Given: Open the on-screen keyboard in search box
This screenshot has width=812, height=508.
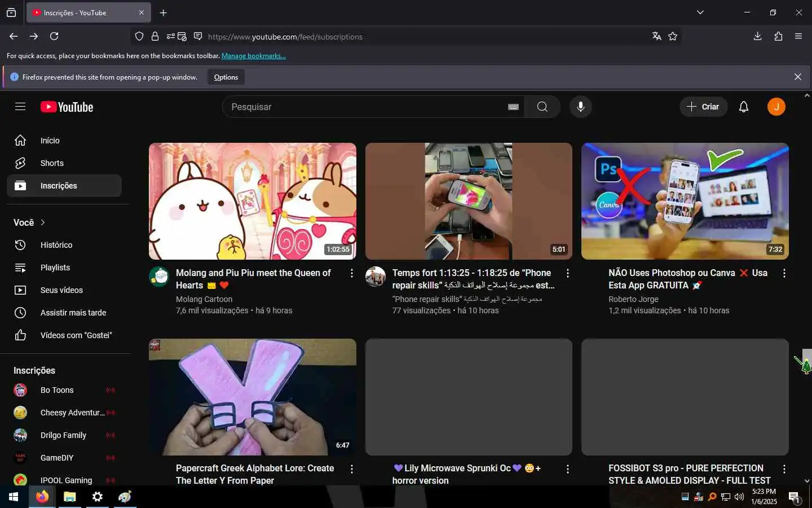Looking at the screenshot, I should (513, 107).
